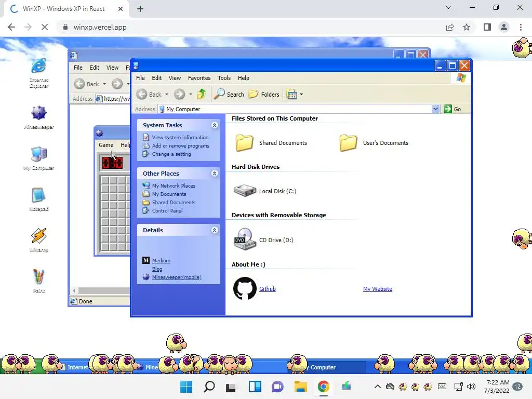
Task: Open Views dropdown arrow
Action: point(301,95)
